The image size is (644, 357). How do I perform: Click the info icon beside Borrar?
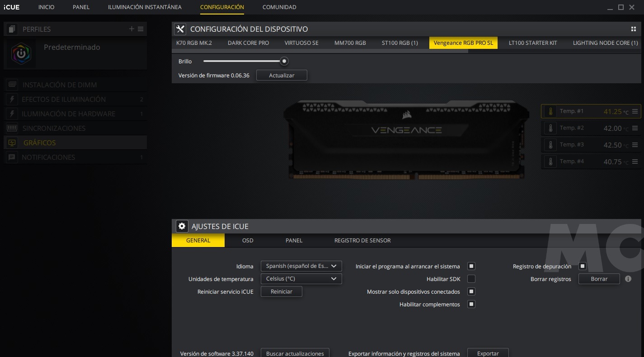click(628, 279)
